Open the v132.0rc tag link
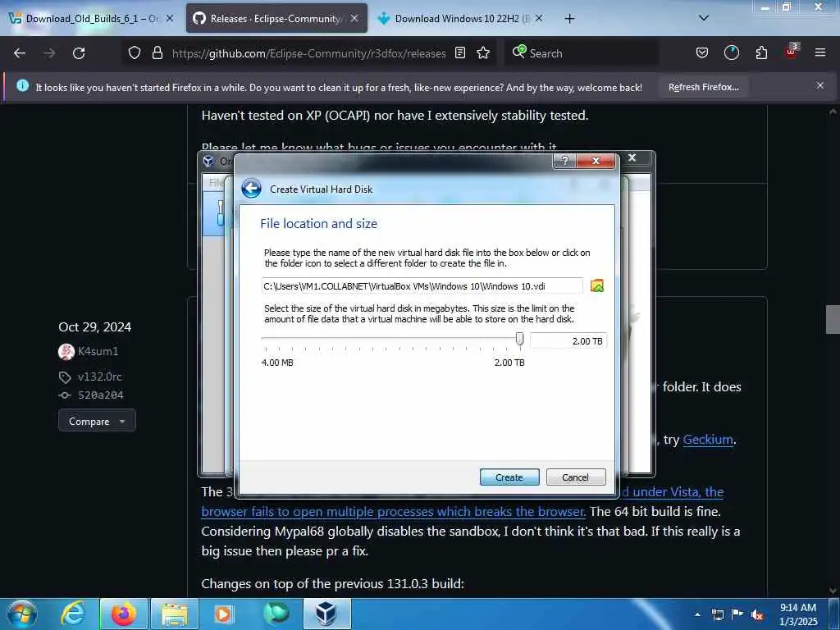Screen dimensions: 840x630 (x=99, y=377)
